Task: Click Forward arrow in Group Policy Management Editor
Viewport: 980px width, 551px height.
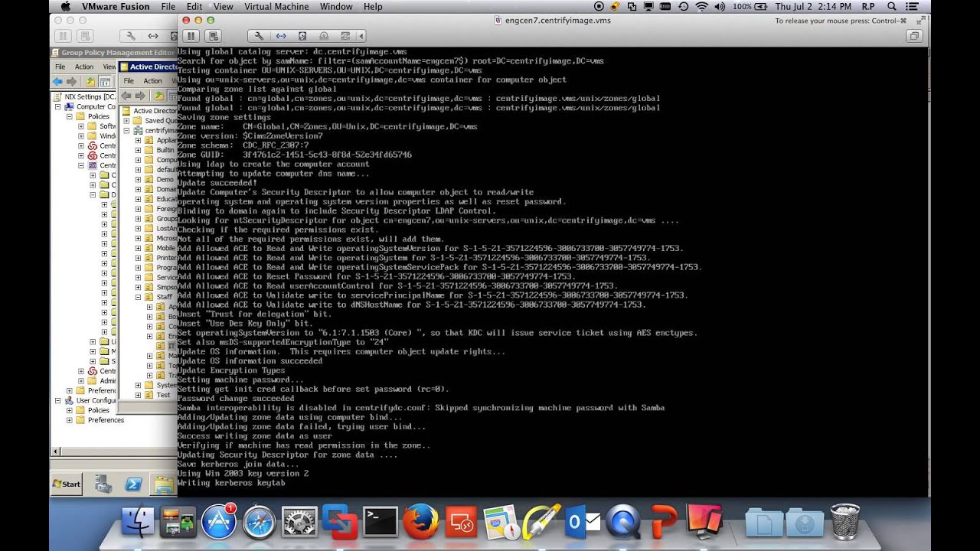Action: (x=72, y=81)
